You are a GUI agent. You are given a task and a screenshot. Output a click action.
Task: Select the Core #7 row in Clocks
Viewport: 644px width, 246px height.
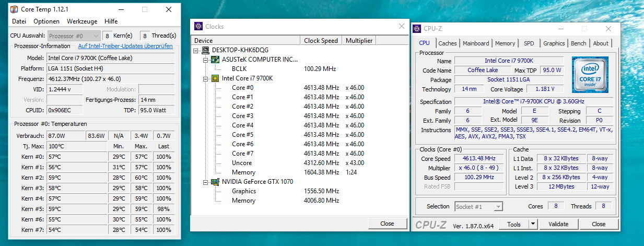click(x=300, y=154)
